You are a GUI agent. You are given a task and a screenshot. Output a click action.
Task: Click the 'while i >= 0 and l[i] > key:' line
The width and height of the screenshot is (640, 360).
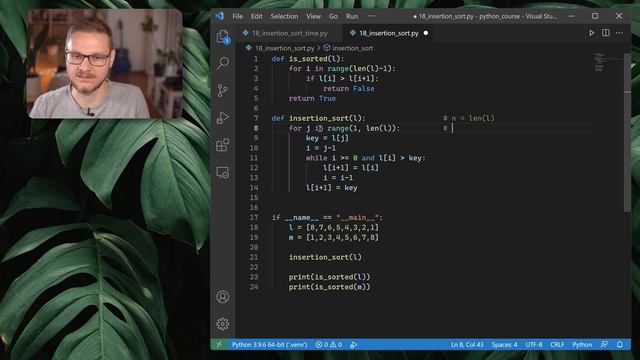[365, 158]
